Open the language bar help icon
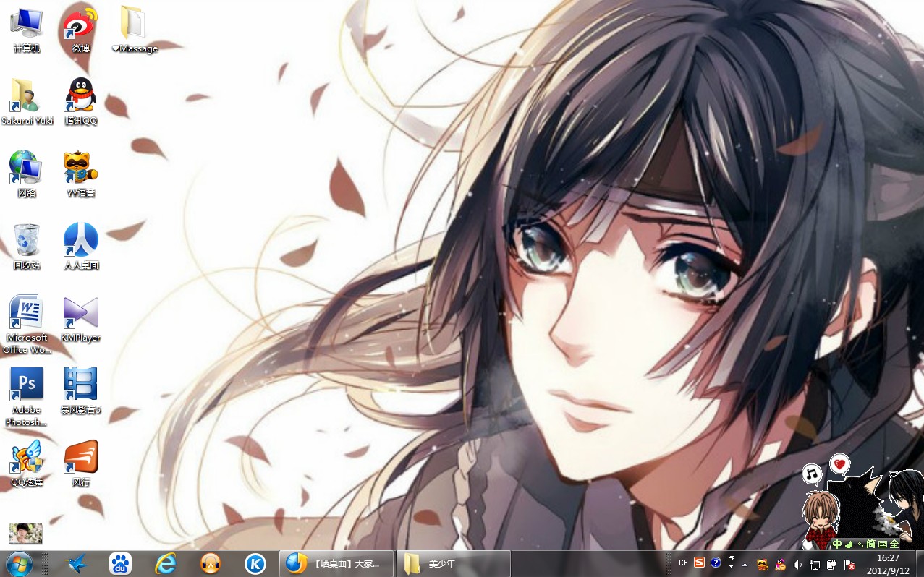This screenshot has height=577, width=924. click(x=716, y=563)
